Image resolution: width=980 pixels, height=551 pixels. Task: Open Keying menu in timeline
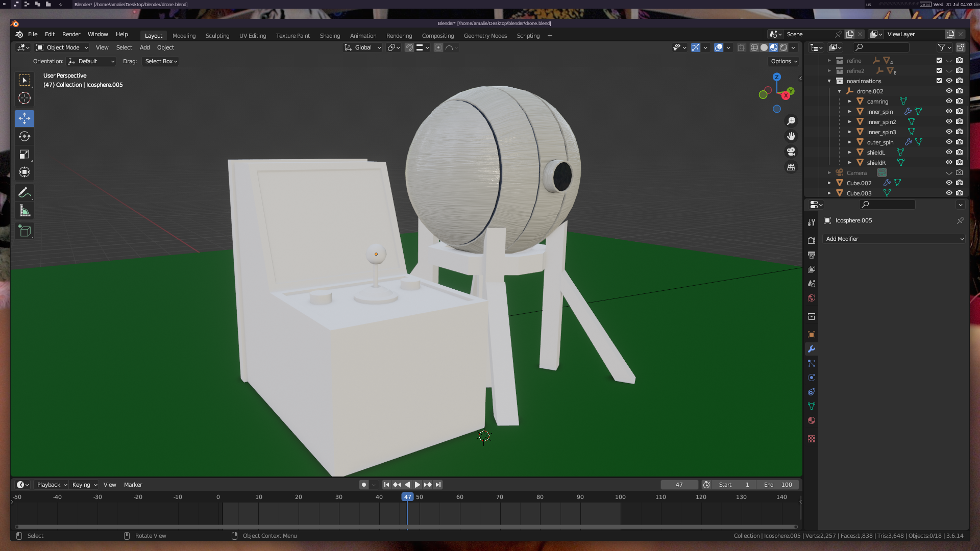coord(84,485)
